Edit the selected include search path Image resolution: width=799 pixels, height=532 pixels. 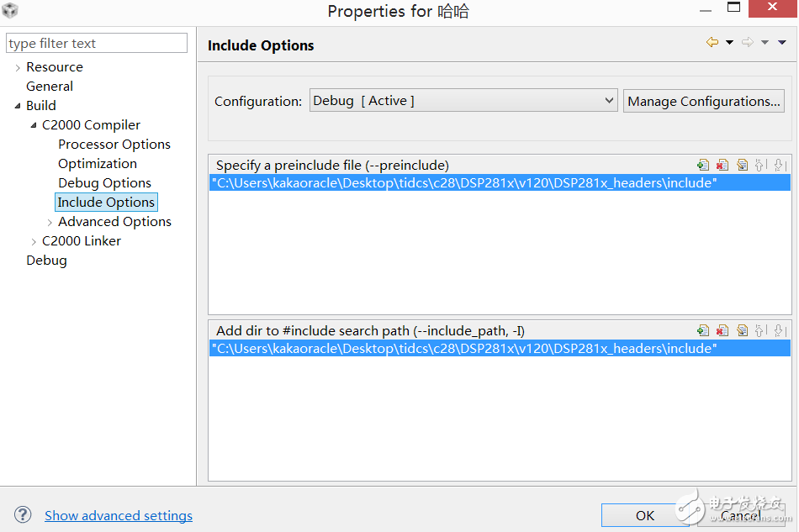[742, 331]
